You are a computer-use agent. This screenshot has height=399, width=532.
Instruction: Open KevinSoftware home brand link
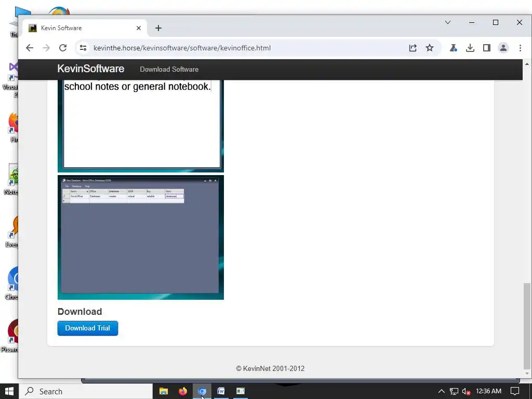[x=90, y=69]
